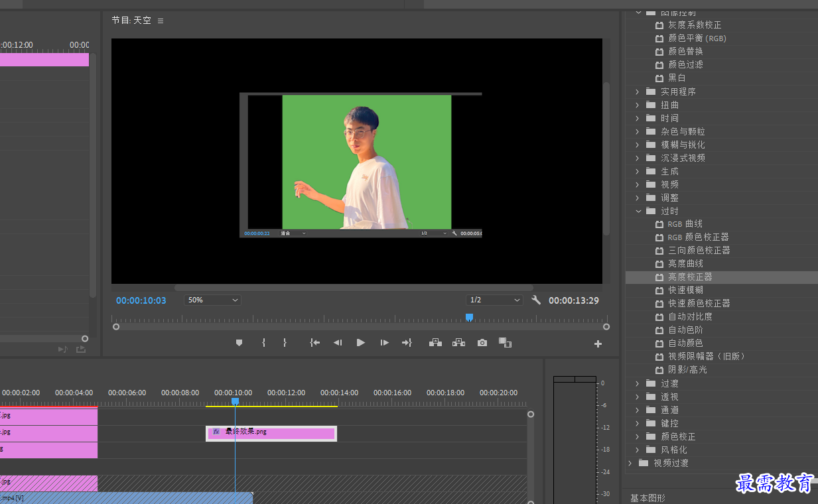Expand the 时间 folder
This screenshot has width=818, height=504.
click(638, 118)
